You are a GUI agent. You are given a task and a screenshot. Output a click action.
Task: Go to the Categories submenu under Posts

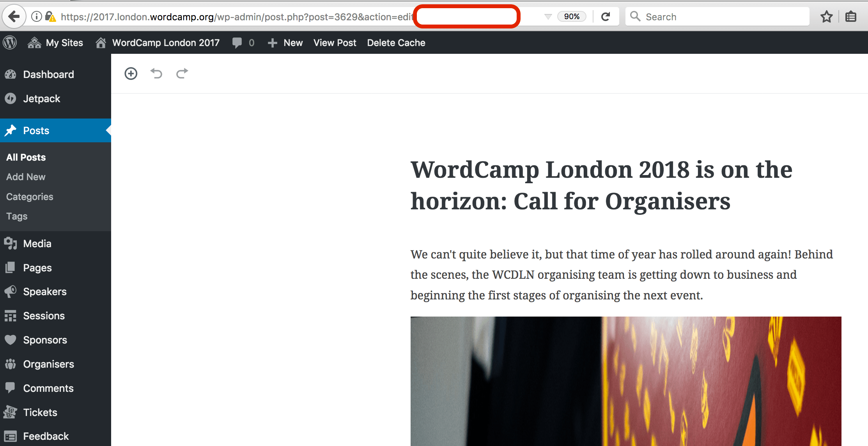tap(30, 196)
